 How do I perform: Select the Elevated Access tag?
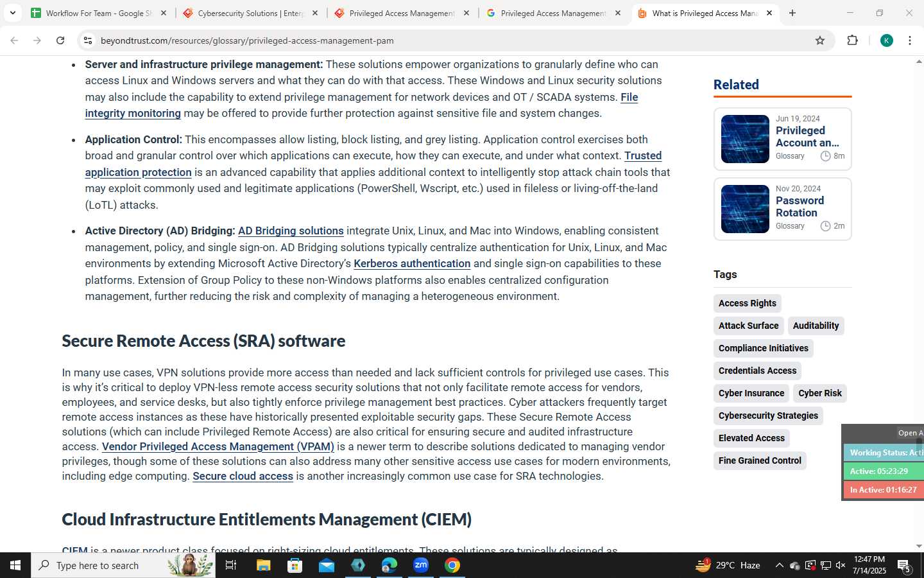coord(751,438)
